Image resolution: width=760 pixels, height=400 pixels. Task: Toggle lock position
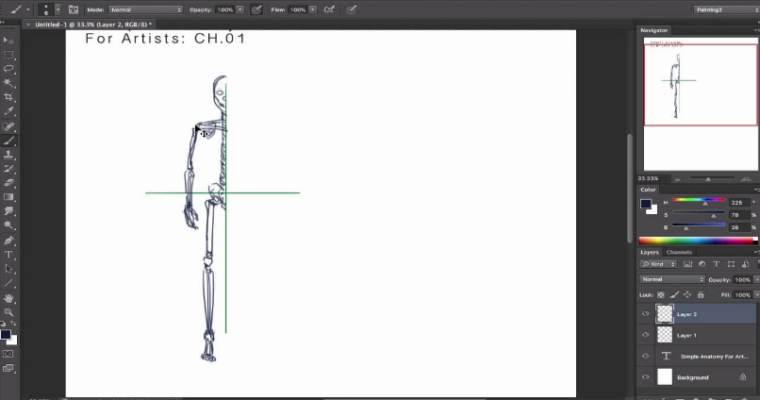coord(687,294)
